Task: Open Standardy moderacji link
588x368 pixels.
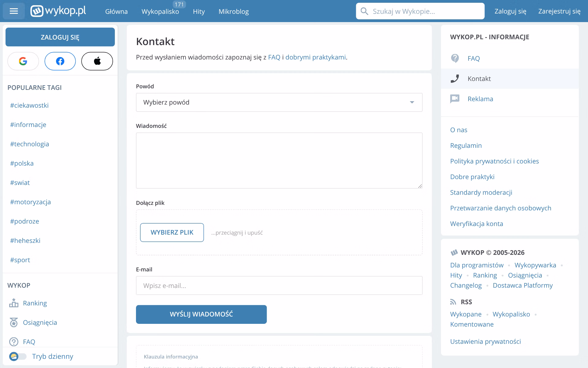Action: click(481, 192)
